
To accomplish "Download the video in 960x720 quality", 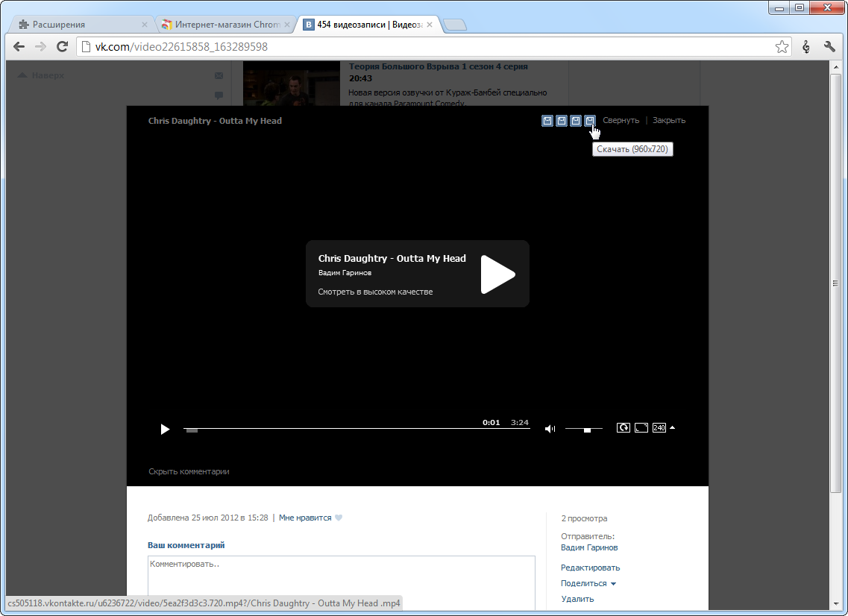I will 589,121.
